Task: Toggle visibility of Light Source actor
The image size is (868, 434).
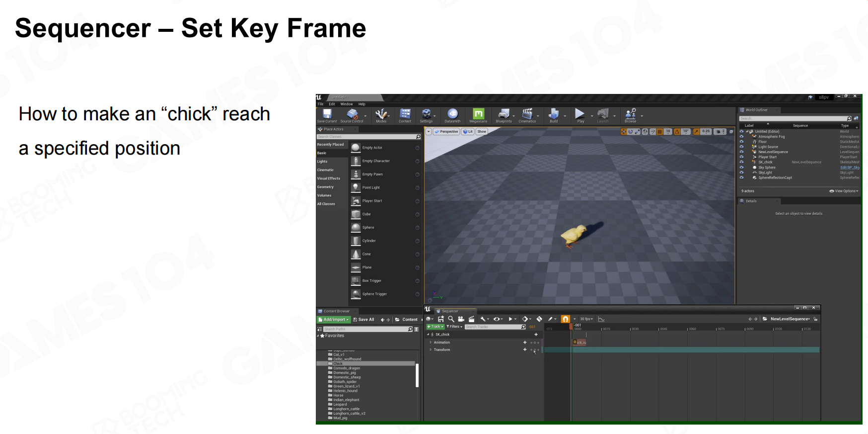Action: click(741, 147)
